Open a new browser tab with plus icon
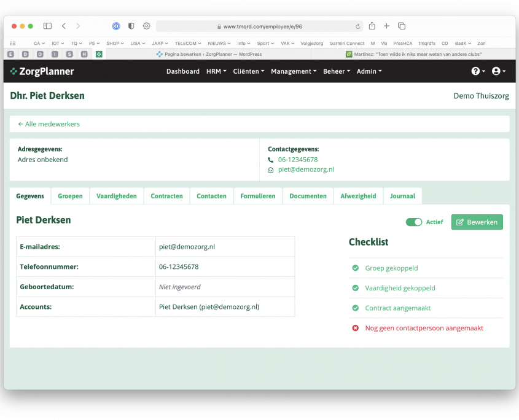The height and width of the screenshot is (420, 519). pyautogui.click(x=386, y=26)
